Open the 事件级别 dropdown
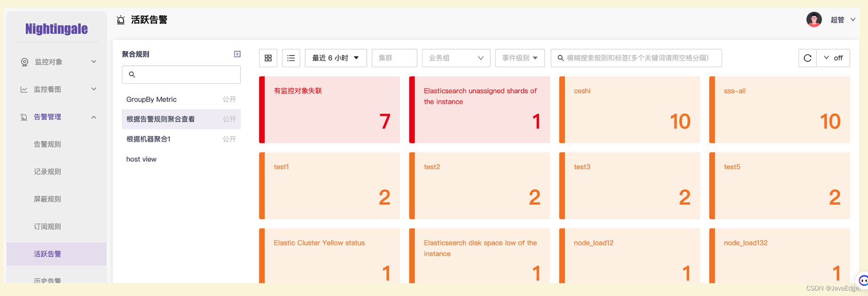The width and height of the screenshot is (868, 296). tap(520, 58)
